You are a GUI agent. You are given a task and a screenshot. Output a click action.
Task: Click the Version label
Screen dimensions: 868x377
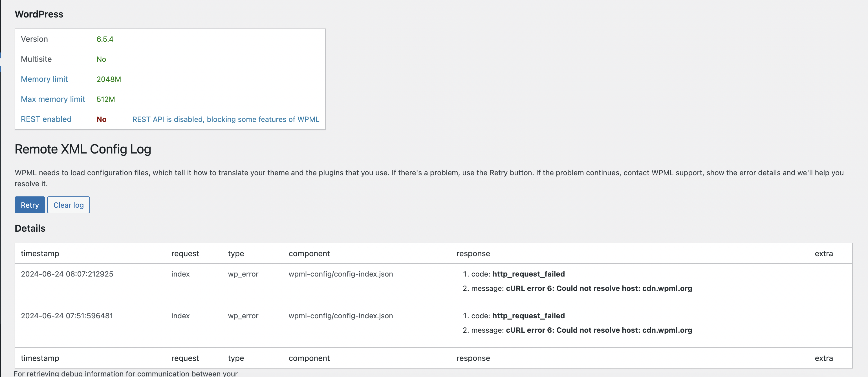pos(34,39)
